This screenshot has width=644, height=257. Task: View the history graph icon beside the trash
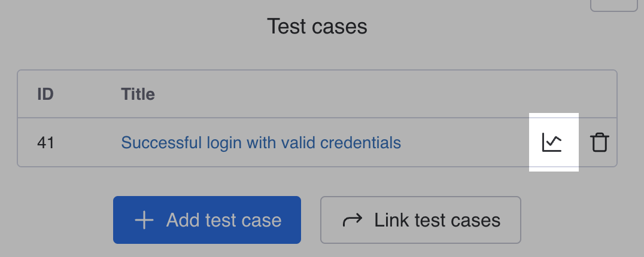click(552, 143)
